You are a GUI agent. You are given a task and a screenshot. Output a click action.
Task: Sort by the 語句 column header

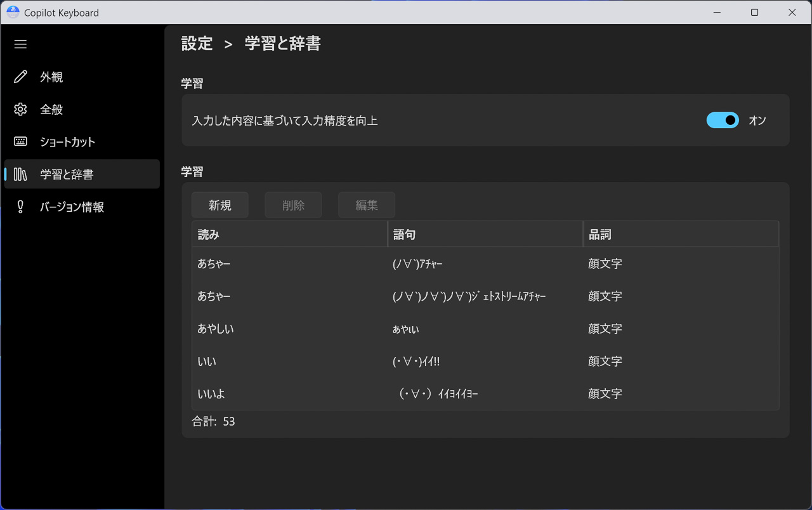tap(485, 235)
